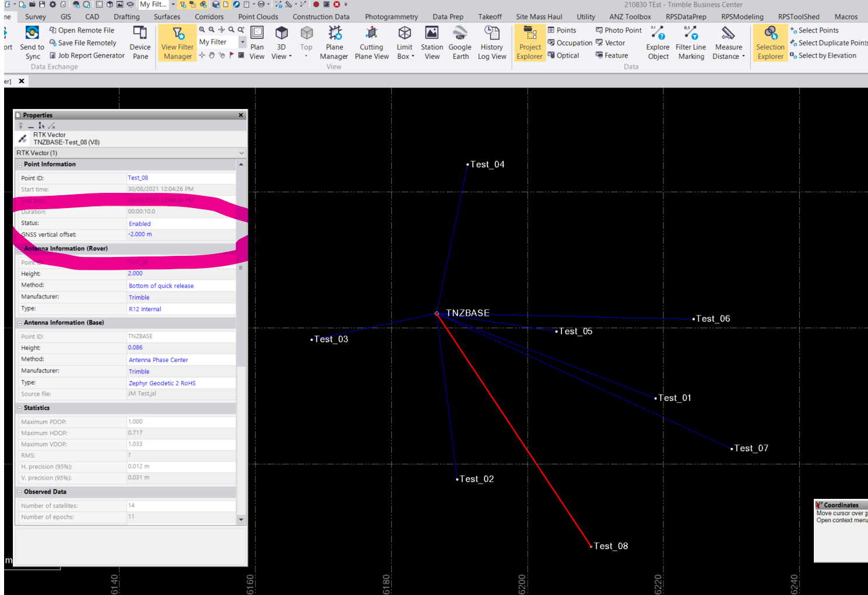Screen dimensions: 868x595
Task: Open the Device Pane
Action: pos(140,43)
